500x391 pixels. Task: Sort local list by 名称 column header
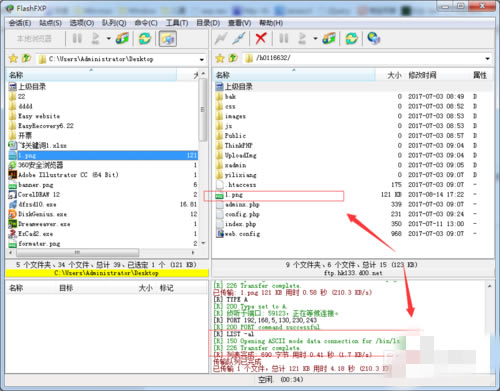tap(92, 75)
